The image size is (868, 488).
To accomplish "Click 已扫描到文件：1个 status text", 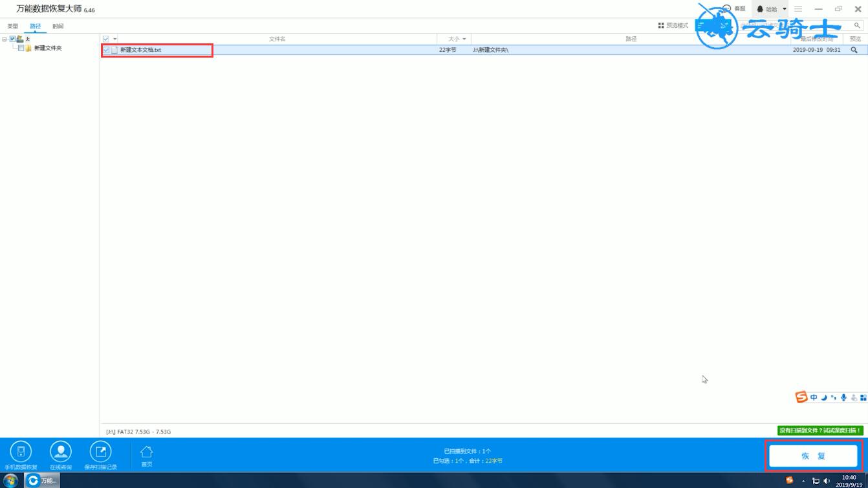I will coord(467,451).
